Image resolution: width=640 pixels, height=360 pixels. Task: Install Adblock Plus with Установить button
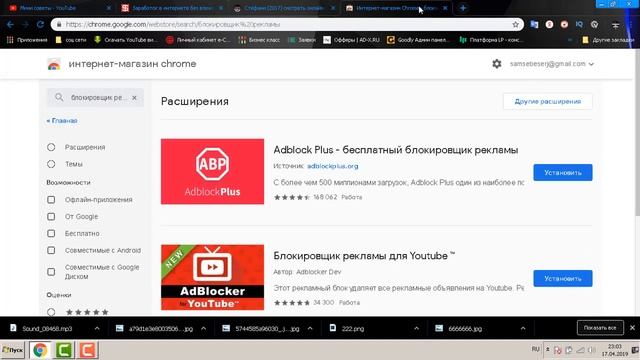(x=563, y=173)
